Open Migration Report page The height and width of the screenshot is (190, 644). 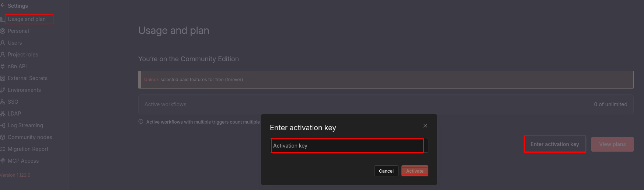click(28, 149)
